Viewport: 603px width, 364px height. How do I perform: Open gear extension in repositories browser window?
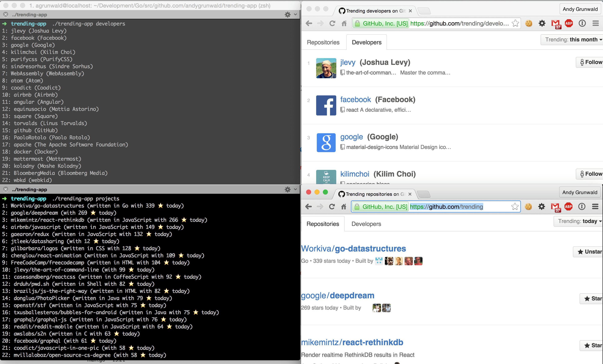[x=542, y=206]
